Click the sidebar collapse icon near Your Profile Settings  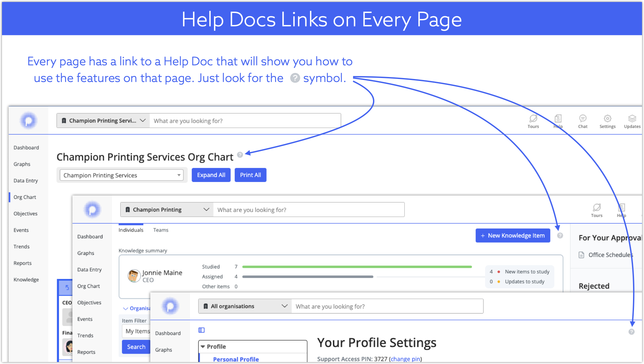[201, 330]
